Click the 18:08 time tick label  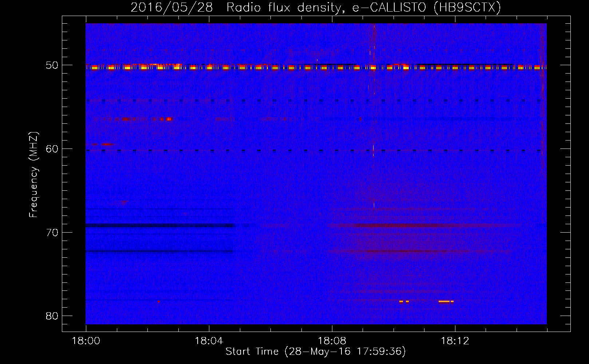pos(332,341)
